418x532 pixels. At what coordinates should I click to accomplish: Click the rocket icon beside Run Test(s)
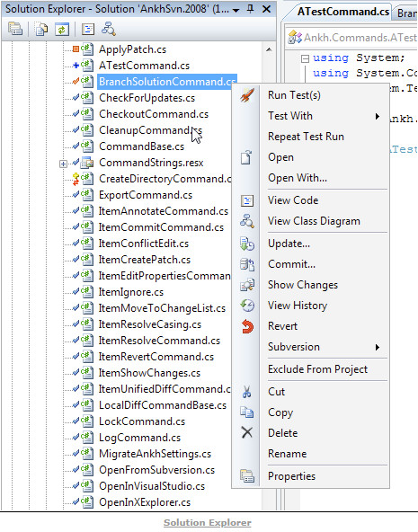(x=246, y=95)
